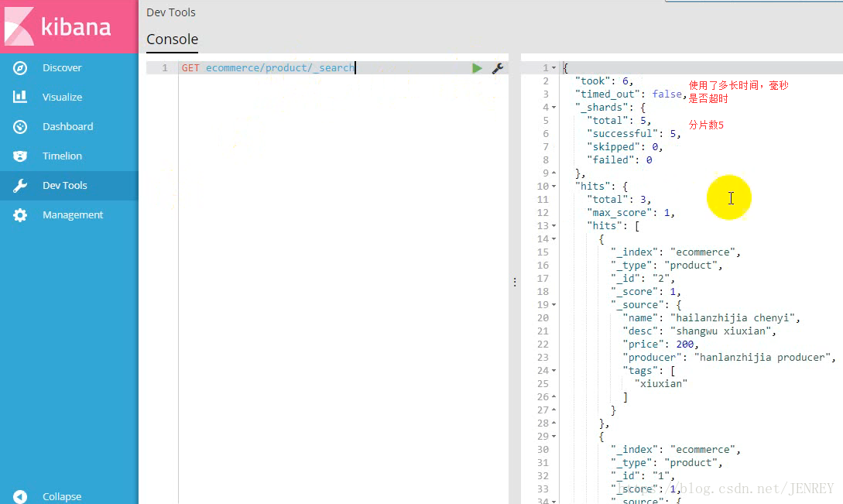Fold closing brace at line 28
Screen dimensions: 843x504
tap(553, 423)
